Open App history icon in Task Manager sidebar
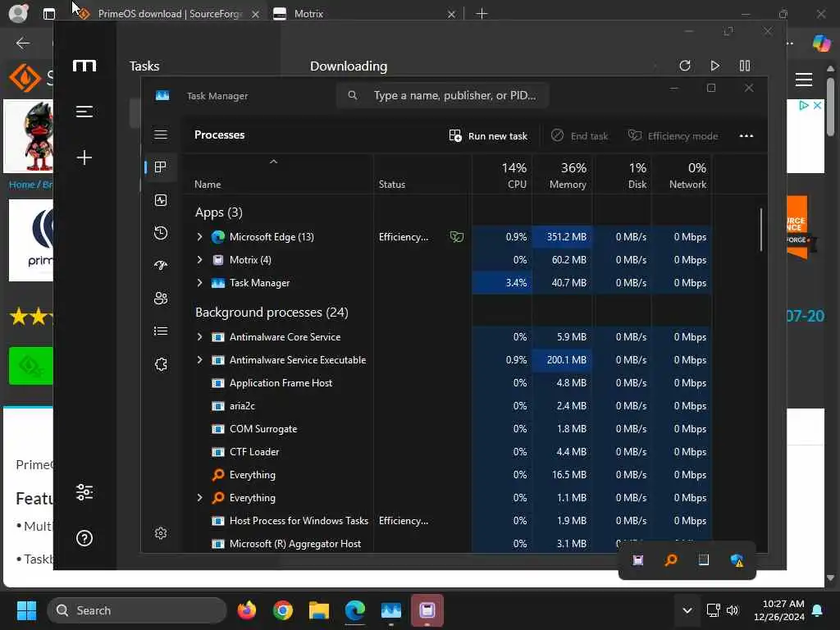This screenshot has width=840, height=630. [x=161, y=233]
